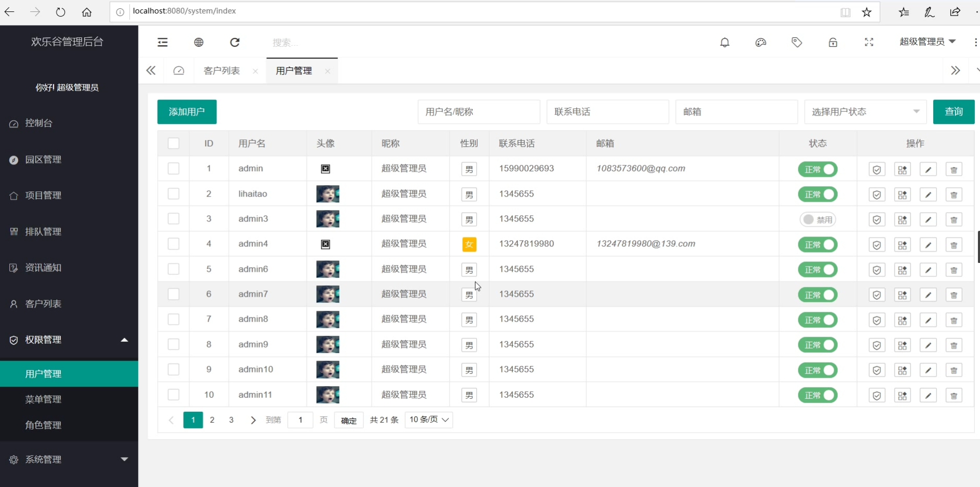980x487 pixels.
Task: Delete user admin9 with trash icon
Action: [x=954, y=345]
